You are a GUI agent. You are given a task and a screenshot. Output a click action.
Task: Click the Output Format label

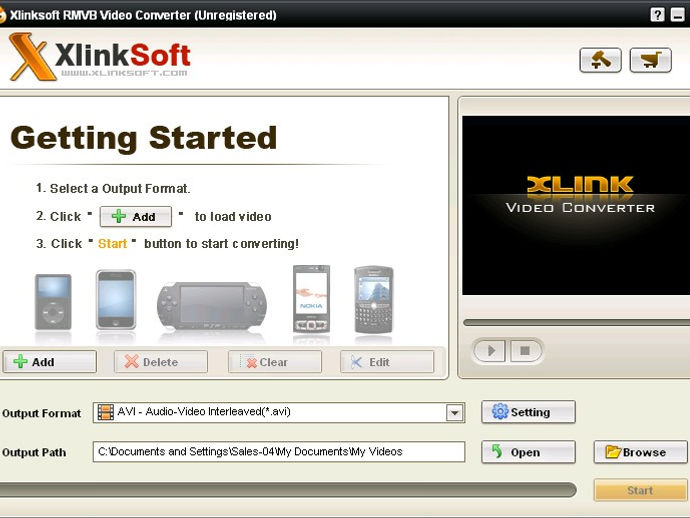point(41,413)
